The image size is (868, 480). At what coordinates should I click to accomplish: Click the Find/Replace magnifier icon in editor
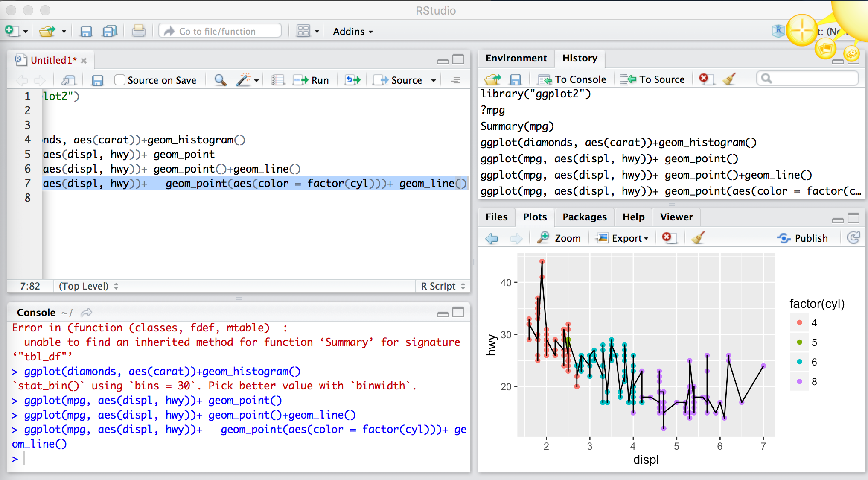click(220, 80)
